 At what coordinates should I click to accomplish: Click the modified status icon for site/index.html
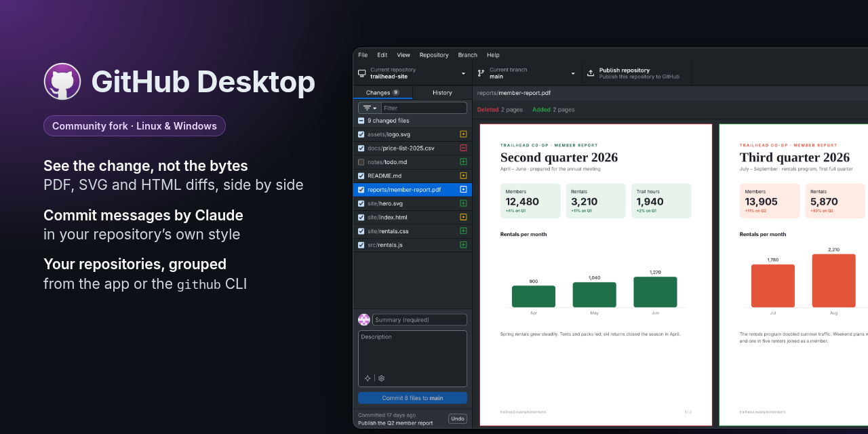[x=463, y=217]
